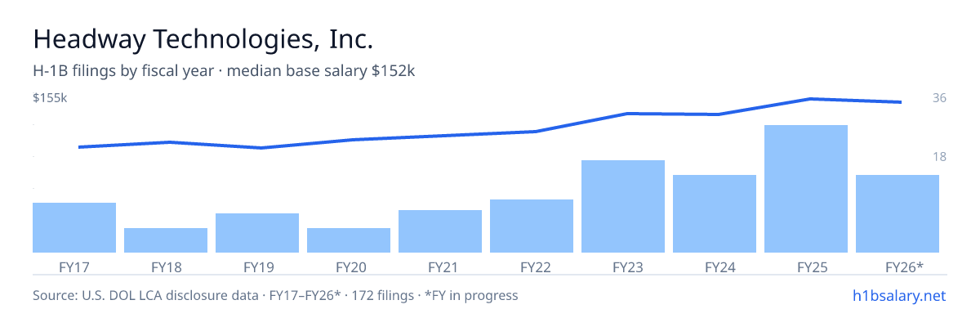Click the FY21 filings bar

pos(440,231)
